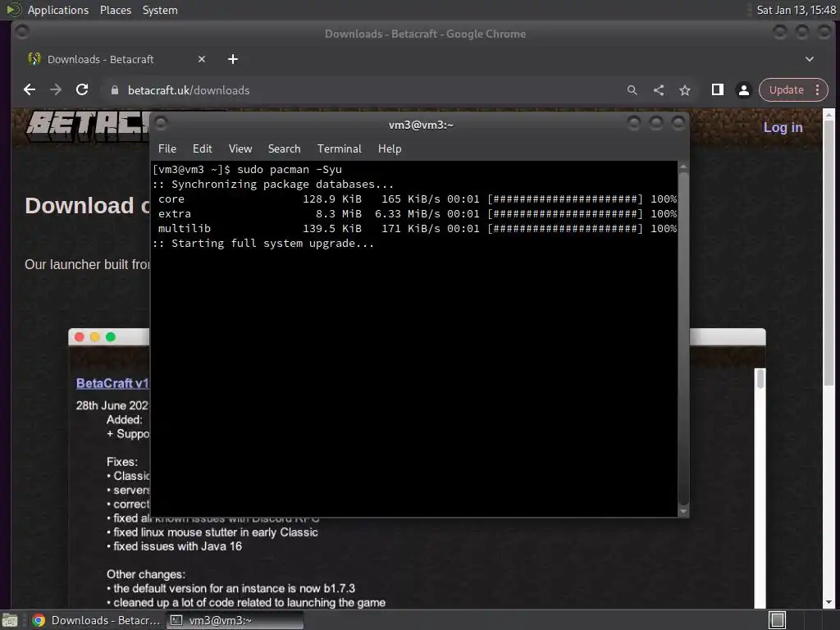Go back in Chrome history

click(x=30, y=90)
